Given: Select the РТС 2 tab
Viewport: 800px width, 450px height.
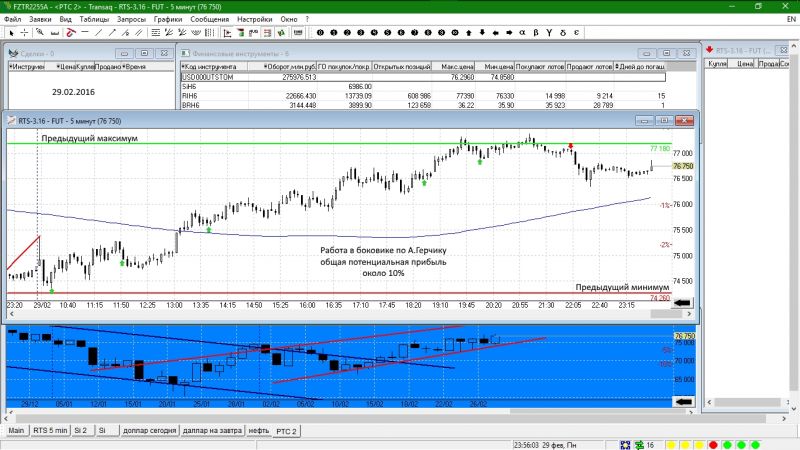Looking at the screenshot, I should 286,431.
